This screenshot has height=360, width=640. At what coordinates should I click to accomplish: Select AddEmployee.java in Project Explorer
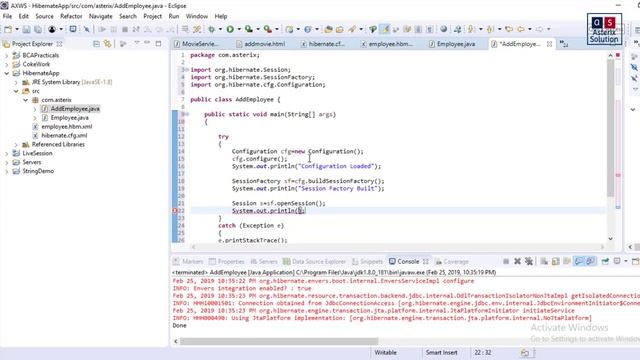tap(75, 109)
